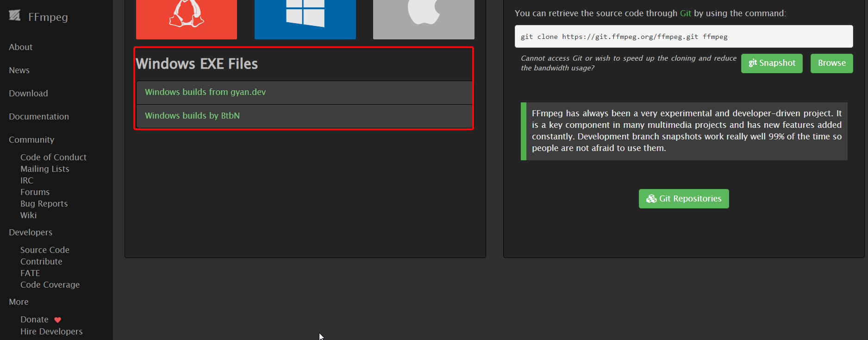Viewport: 868px width, 340px height.
Task: Open the Wiki link
Action: (28, 215)
